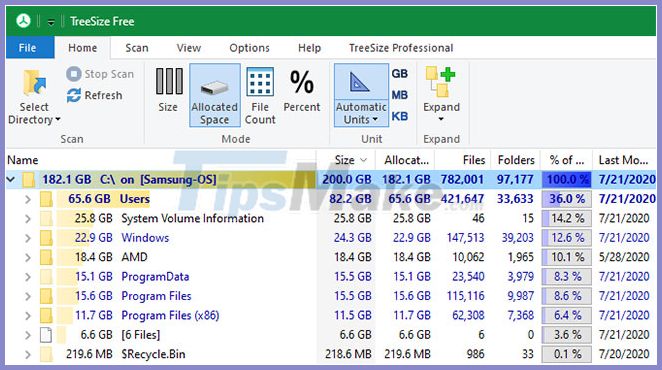Expand the Windows folder

[28, 238]
